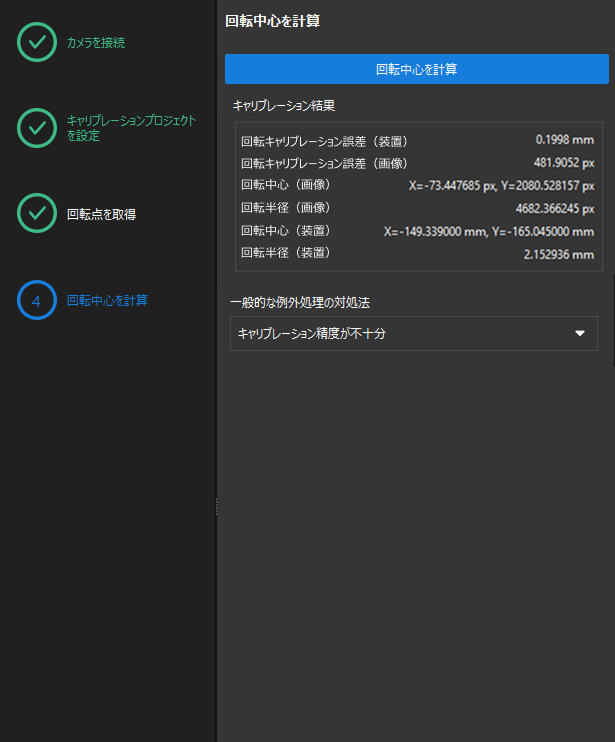The width and height of the screenshot is (615, 742).
Task: Click the dropdown arrow in exception handling combo
Action: click(x=580, y=334)
